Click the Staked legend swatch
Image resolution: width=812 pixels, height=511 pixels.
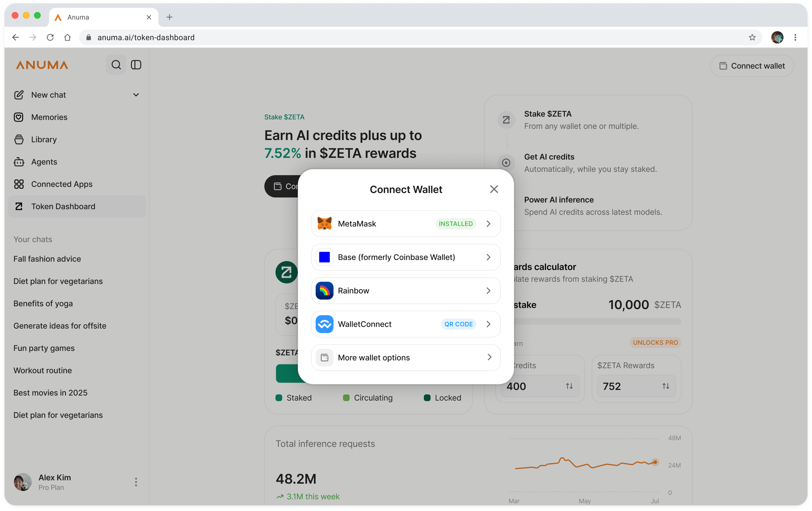pos(279,398)
